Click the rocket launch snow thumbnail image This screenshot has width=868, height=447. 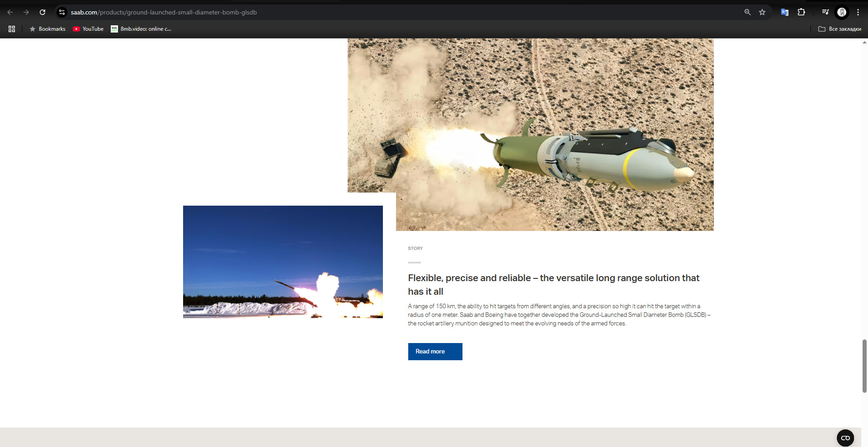tap(283, 262)
